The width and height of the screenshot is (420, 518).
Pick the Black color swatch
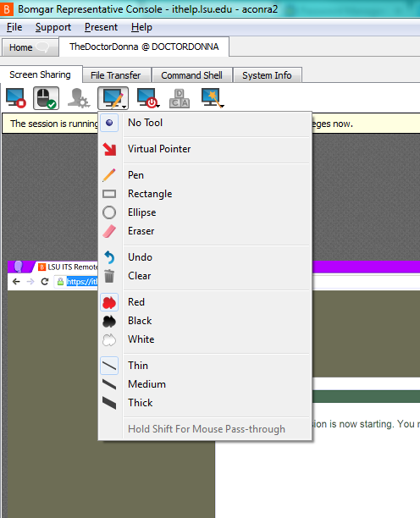pyautogui.click(x=109, y=321)
